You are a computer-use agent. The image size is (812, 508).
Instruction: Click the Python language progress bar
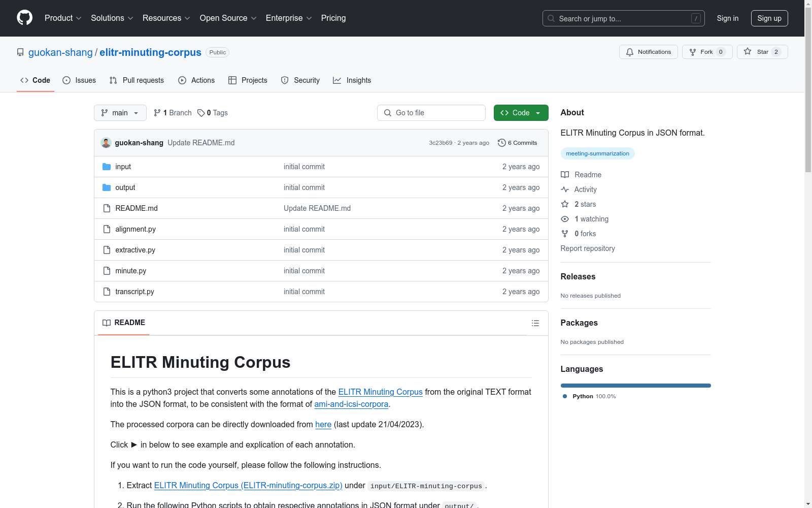tap(636, 386)
